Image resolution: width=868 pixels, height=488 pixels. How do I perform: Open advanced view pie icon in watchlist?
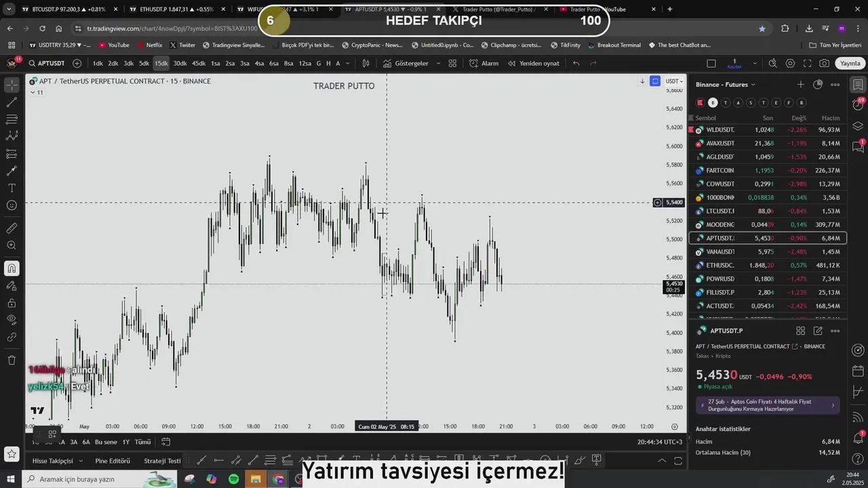pyautogui.click(x=818, y=85)
